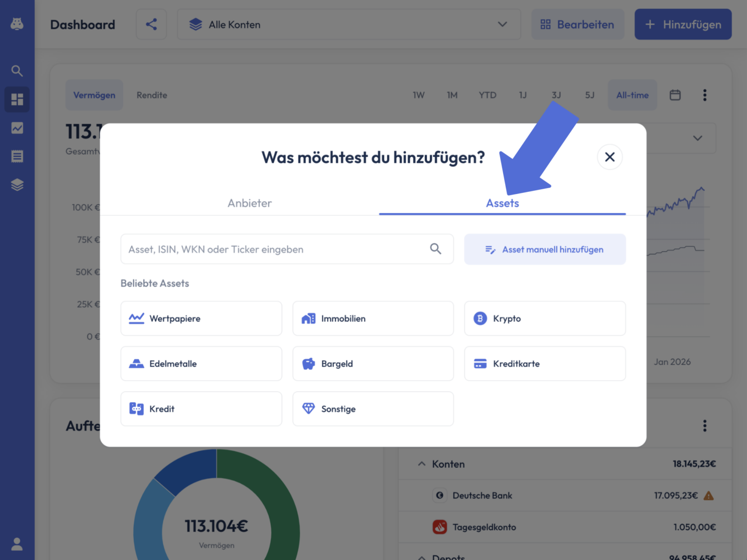Viewport: 747px width, 560px height.
Task: Set time range to All-time
Action: pos(632,95)
